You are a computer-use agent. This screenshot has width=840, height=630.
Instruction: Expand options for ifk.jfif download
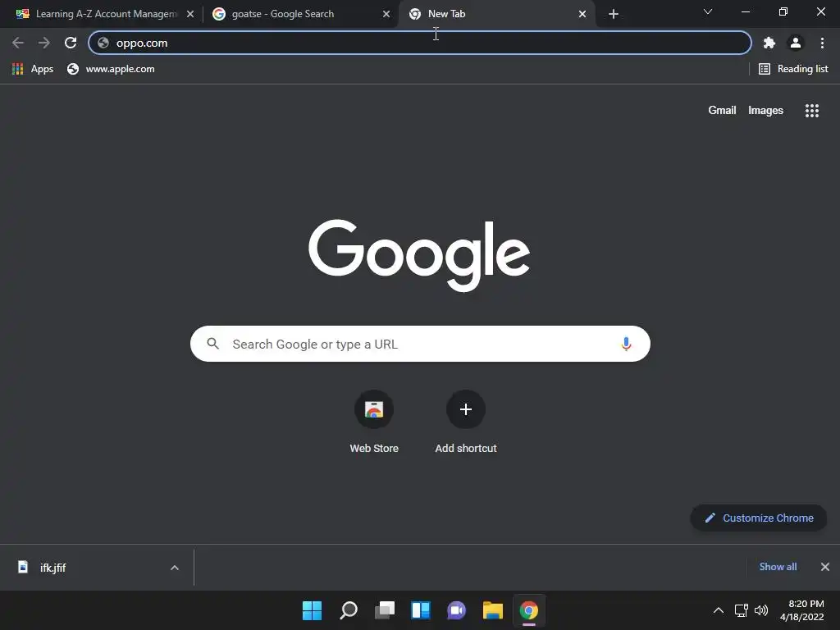coord(175,568)
